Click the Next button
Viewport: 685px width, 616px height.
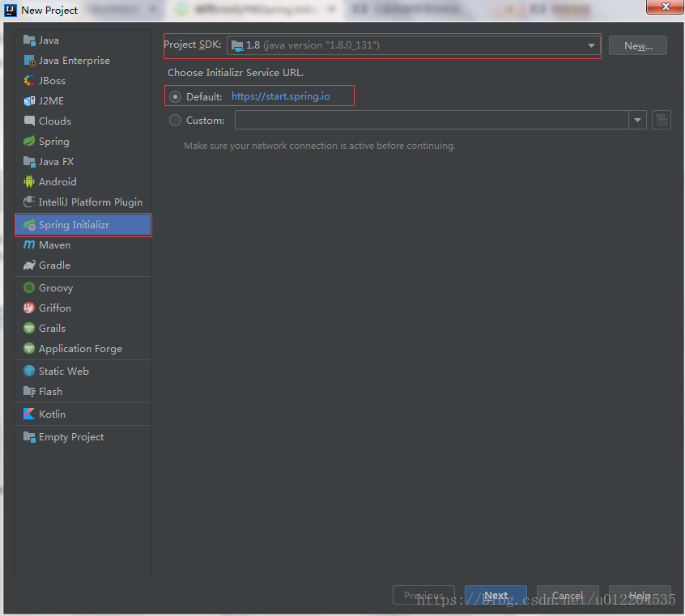[x=496, y=595]
